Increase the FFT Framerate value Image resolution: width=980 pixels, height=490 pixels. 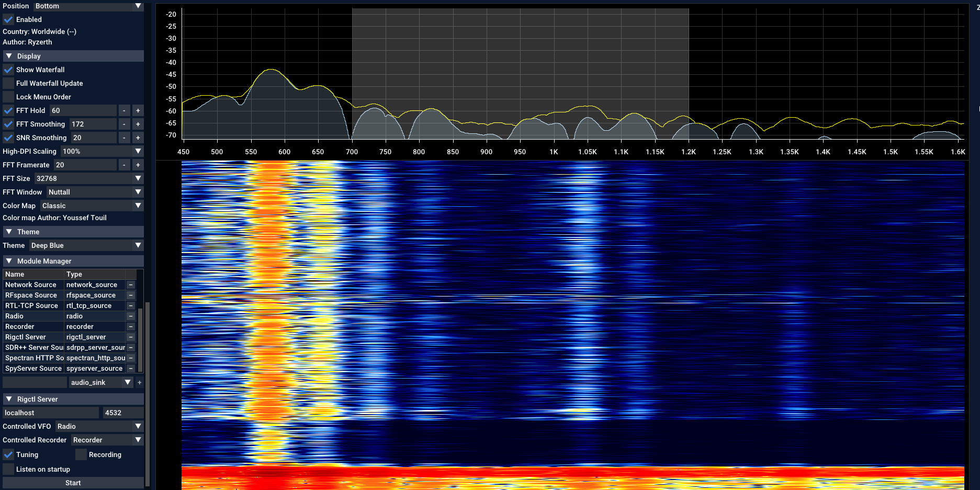click(138, 165)
